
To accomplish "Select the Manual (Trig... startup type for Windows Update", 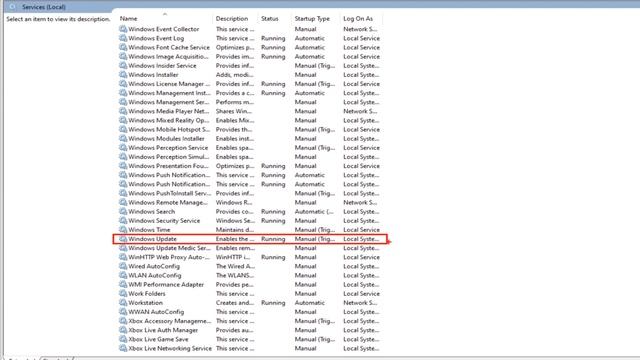I will 315,239.
